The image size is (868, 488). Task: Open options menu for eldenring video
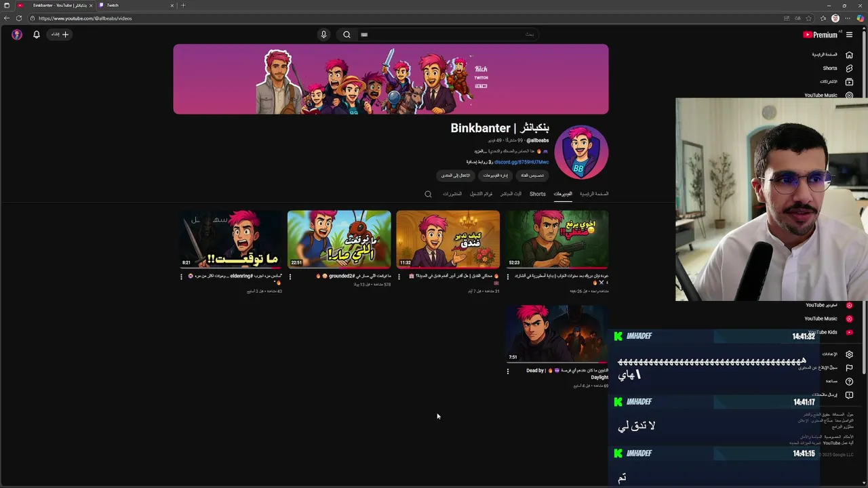tap(181, 277)
